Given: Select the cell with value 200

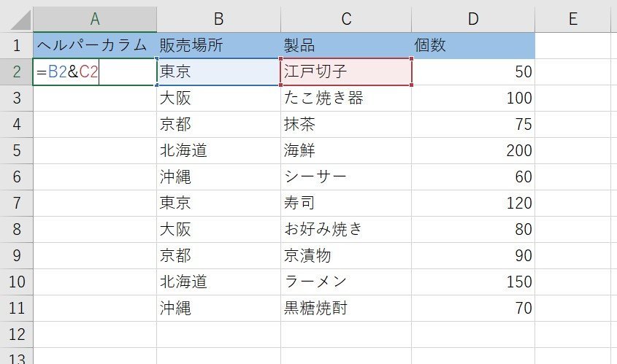Looking at the screenshot, I should (473, 150).
